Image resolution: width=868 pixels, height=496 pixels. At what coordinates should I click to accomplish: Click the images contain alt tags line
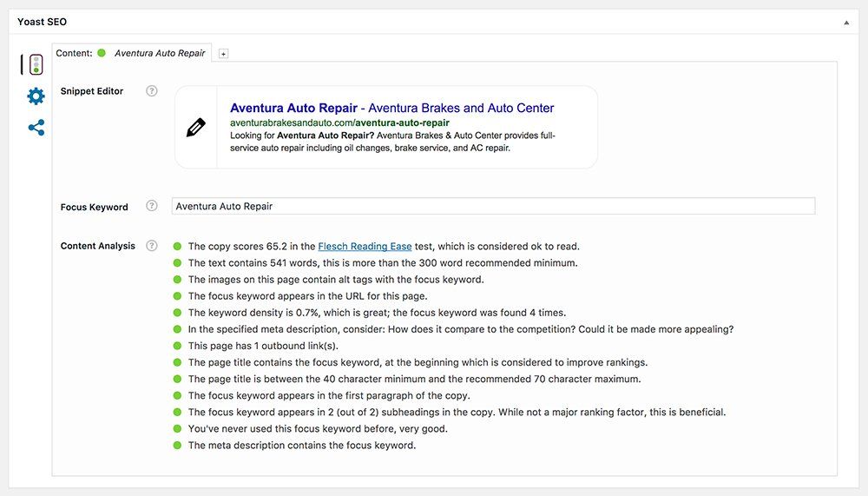[x=336, y=280]
